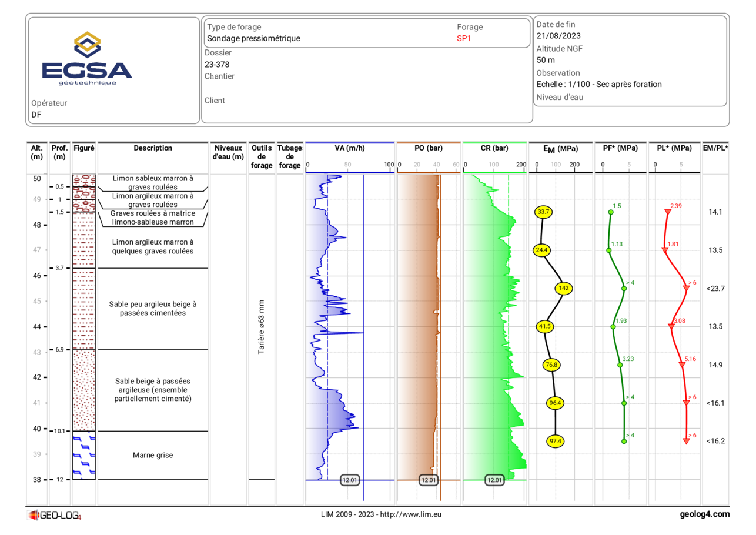
Task: Click the '12.01' end-depth box in PO column
Action: [429, 480]
